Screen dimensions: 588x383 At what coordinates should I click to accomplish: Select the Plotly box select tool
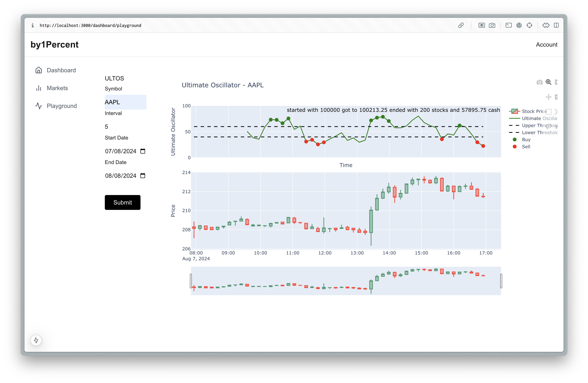tap(548, 112)
